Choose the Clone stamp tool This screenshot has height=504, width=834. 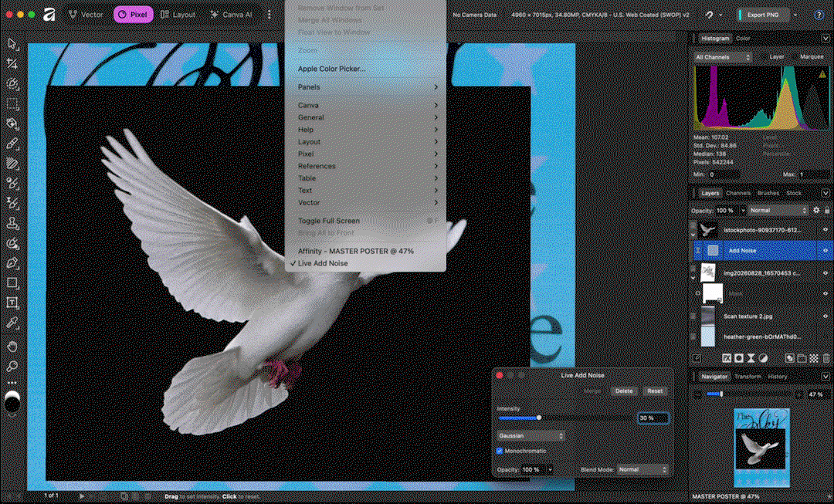pyautogui.click(x=12, y=223)
